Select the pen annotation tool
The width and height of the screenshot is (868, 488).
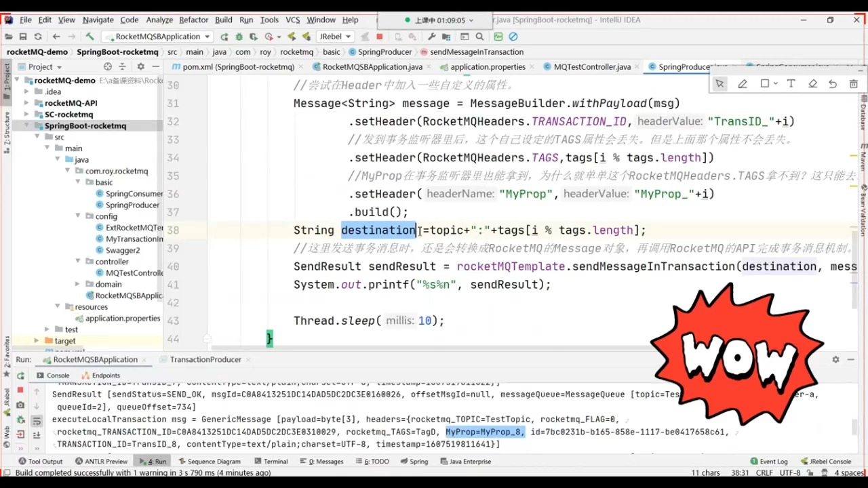[x=743, y=84]
